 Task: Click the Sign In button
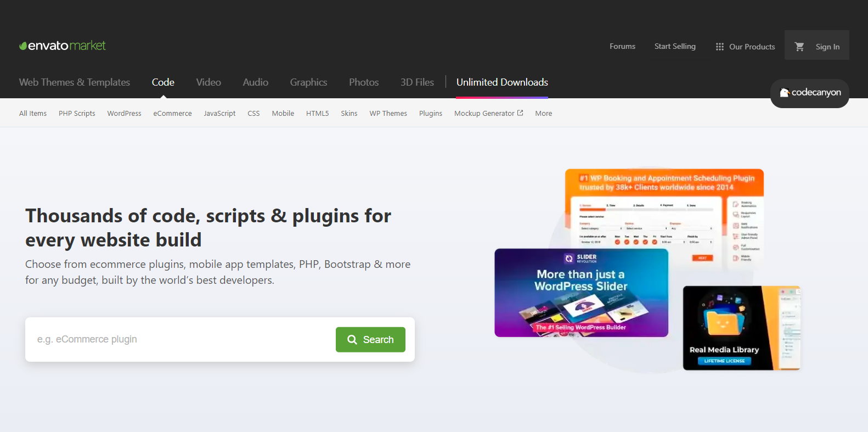(x=827, y=47)
